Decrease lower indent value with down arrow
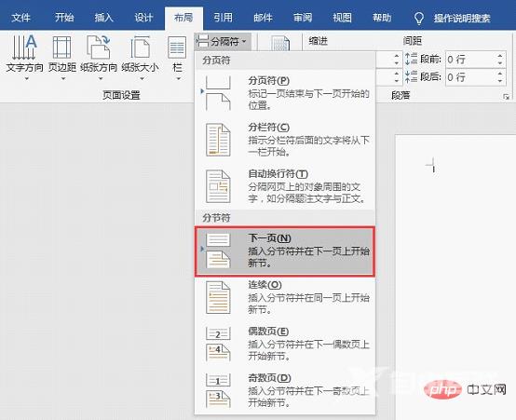 397,81
